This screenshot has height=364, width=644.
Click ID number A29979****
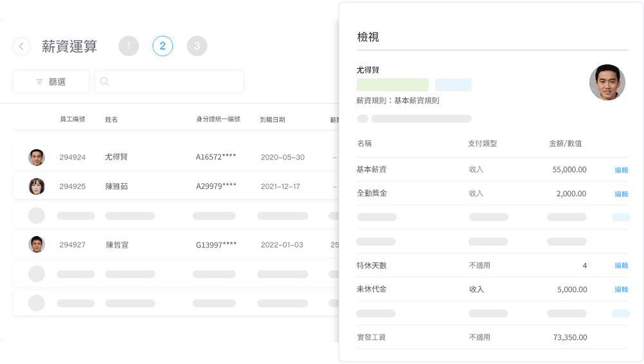pyautogui.click(x=216, y=186)
